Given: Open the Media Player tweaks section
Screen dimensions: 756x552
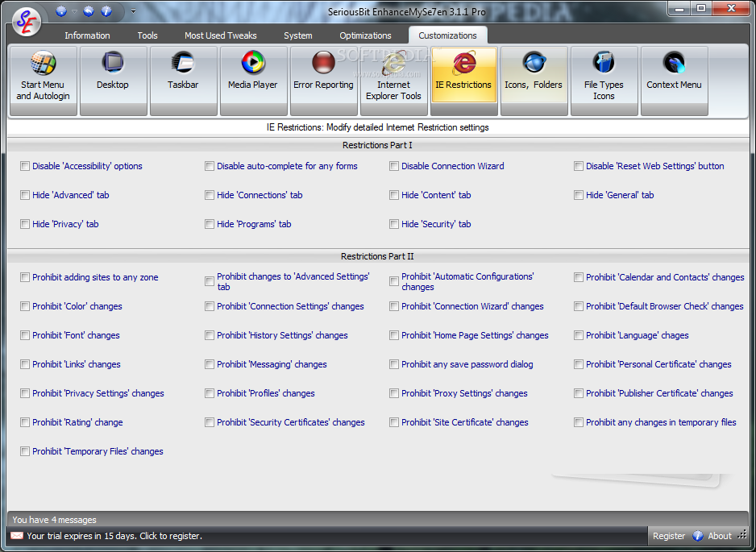Looking at the screenshot, I should (x=254, y=81).
